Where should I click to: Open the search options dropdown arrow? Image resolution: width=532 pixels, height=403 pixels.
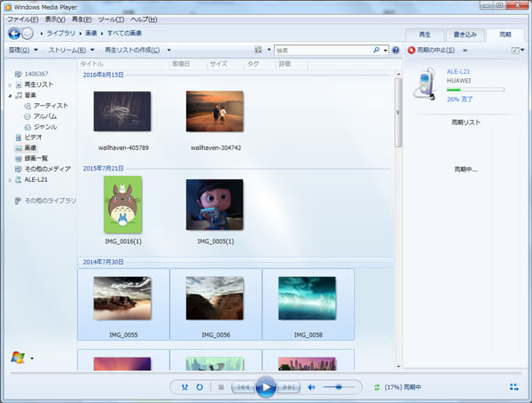tap(386, 51)
